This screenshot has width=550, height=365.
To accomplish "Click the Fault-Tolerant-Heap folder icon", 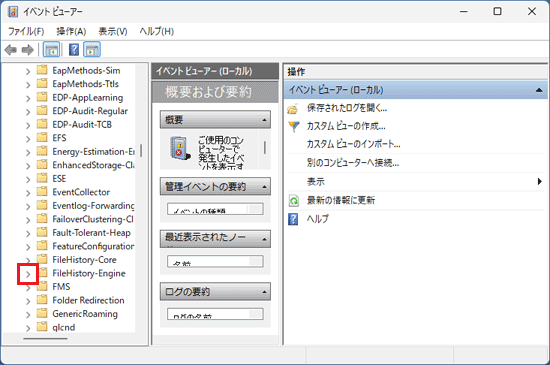I will pos(42,232).
